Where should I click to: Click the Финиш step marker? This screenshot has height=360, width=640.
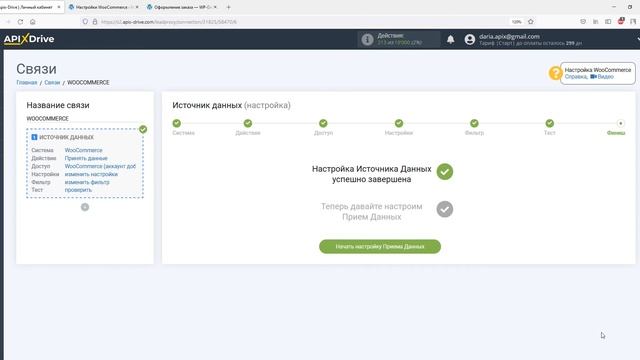620,123
